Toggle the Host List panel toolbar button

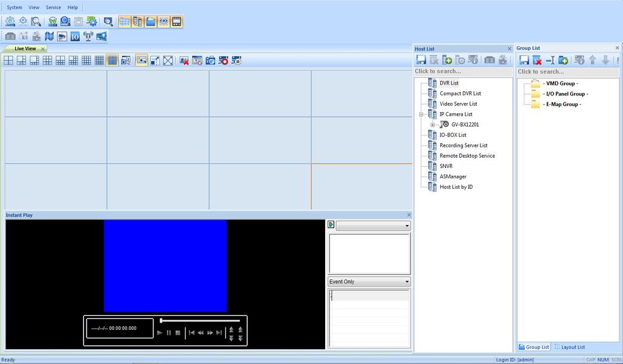tap(138, 21)
